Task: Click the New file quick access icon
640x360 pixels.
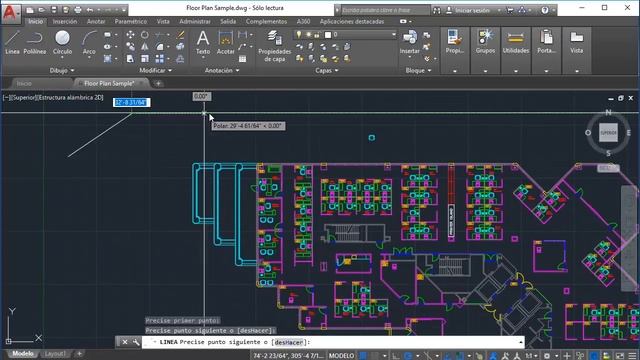Action: (30, 10)
